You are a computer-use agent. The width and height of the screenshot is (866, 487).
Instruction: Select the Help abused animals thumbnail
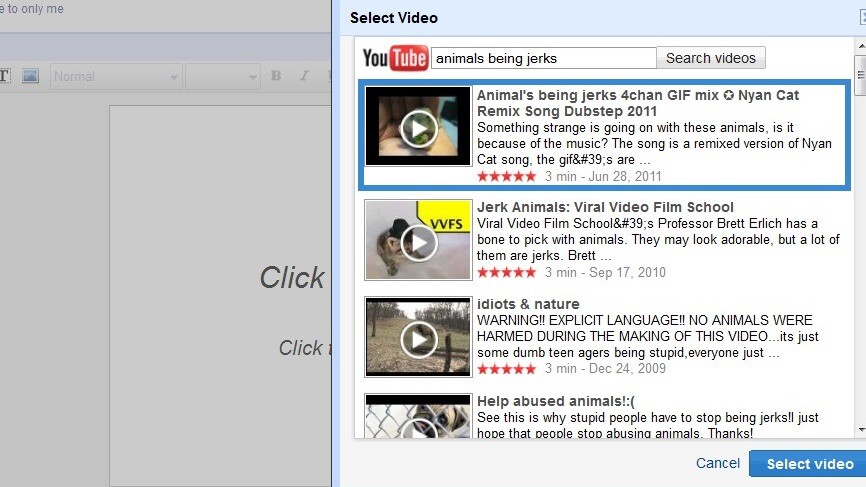[418, 417]
